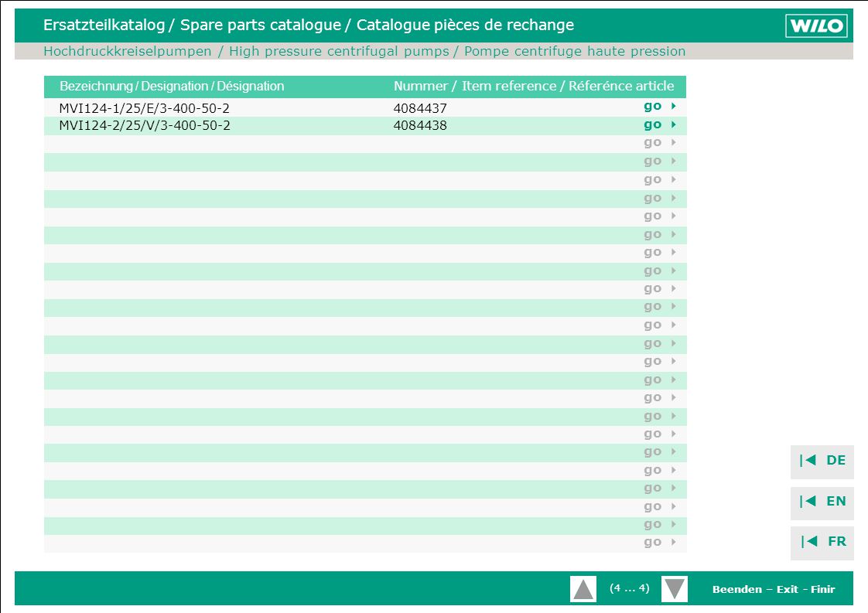The height and width of the screenshot is (613, 868).
Task: Open the go link for MVI124-2/25/V/3-400-50-2
Action: pos(660,125)
